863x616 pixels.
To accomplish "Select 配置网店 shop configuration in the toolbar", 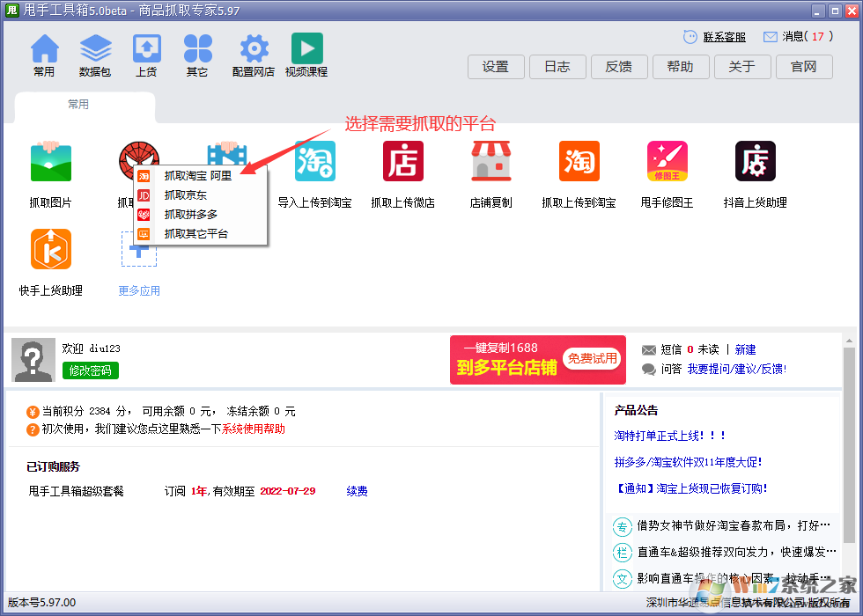I will pos(252,53).
